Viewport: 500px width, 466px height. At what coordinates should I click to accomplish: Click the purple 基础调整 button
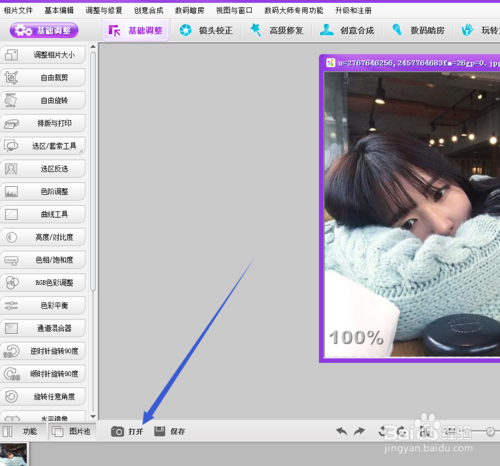44,31
